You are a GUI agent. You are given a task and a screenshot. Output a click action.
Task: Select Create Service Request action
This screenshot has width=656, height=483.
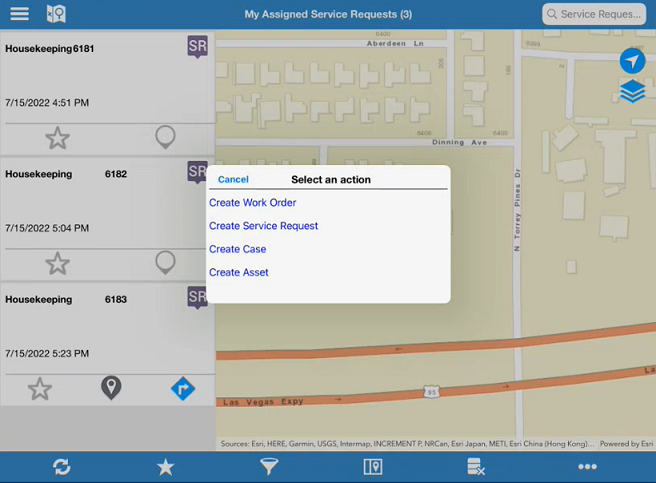click(x=264, y=226)
